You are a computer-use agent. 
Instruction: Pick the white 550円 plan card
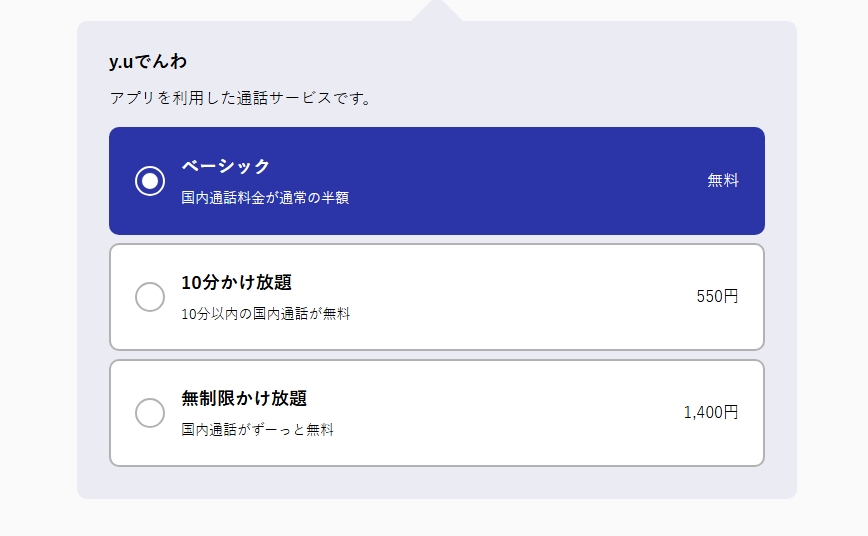point(437,297)
